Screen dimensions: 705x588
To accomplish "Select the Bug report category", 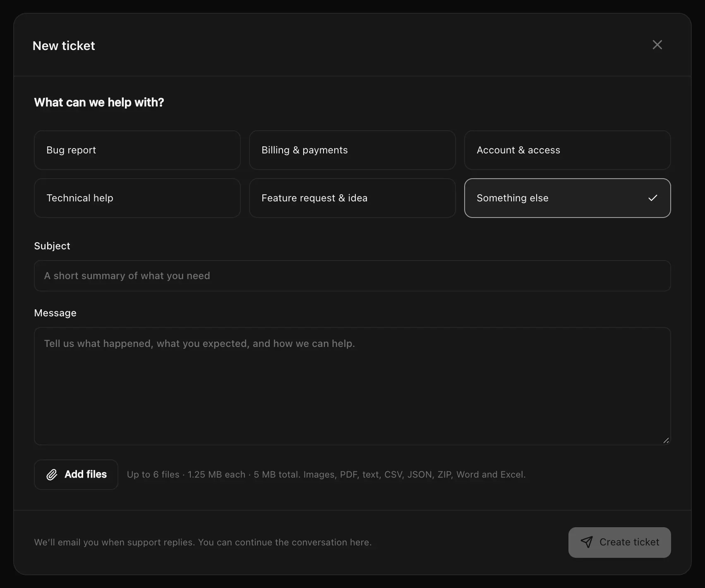I will (137, 150).
